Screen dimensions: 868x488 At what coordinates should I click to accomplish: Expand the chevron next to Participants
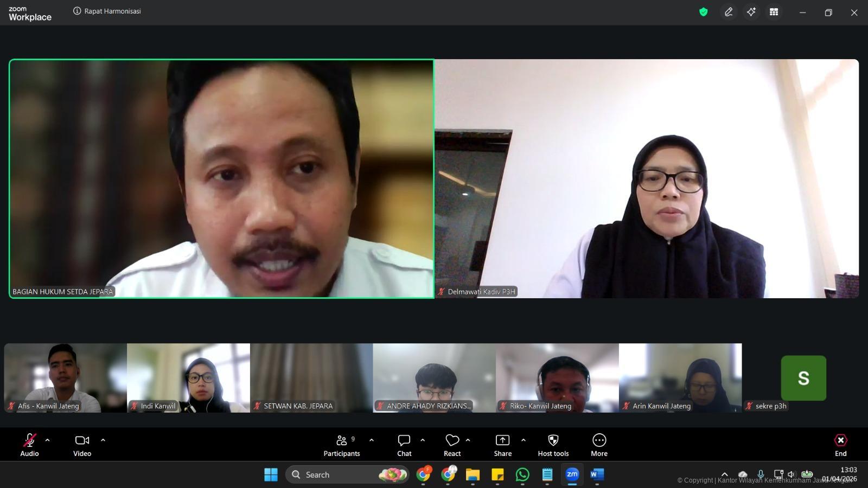[x=372, y=440]
